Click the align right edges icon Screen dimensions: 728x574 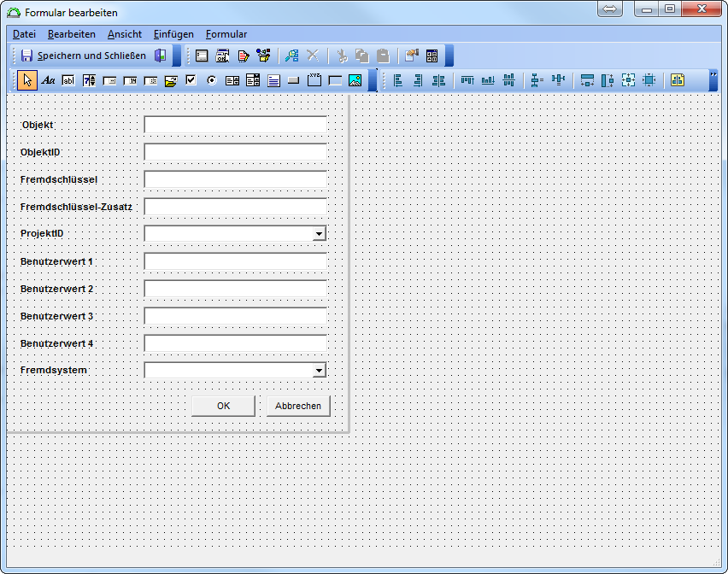(419, 80)
